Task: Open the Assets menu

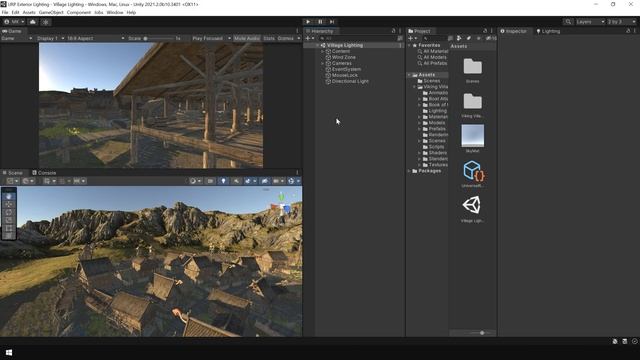Action: point(29,13)
